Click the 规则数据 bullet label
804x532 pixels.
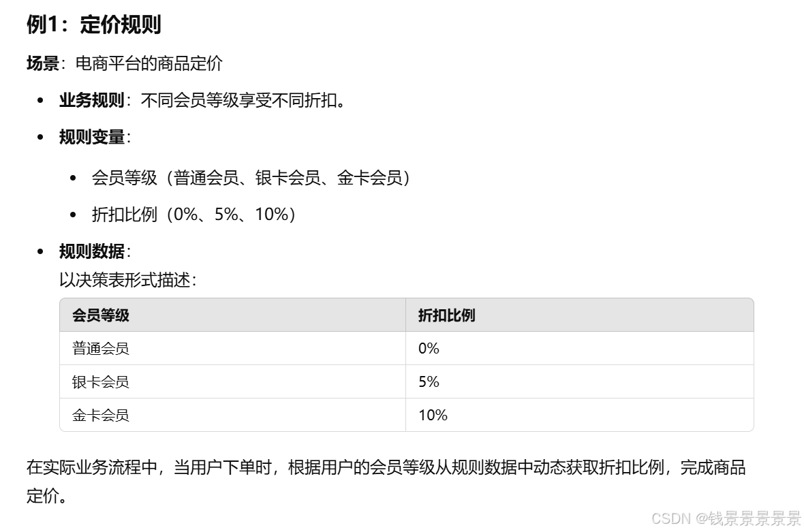[95, 251]
